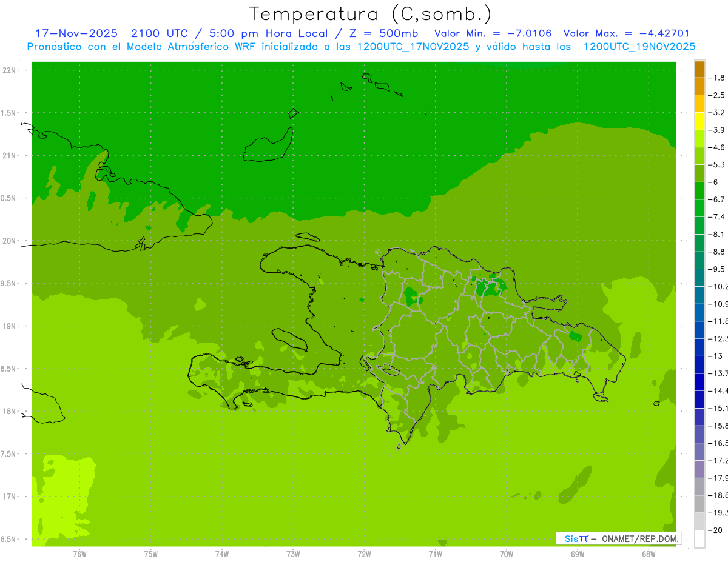Click the '74W' longitude label
Viewport: 728px width, 562px height.
click(222, 554)
